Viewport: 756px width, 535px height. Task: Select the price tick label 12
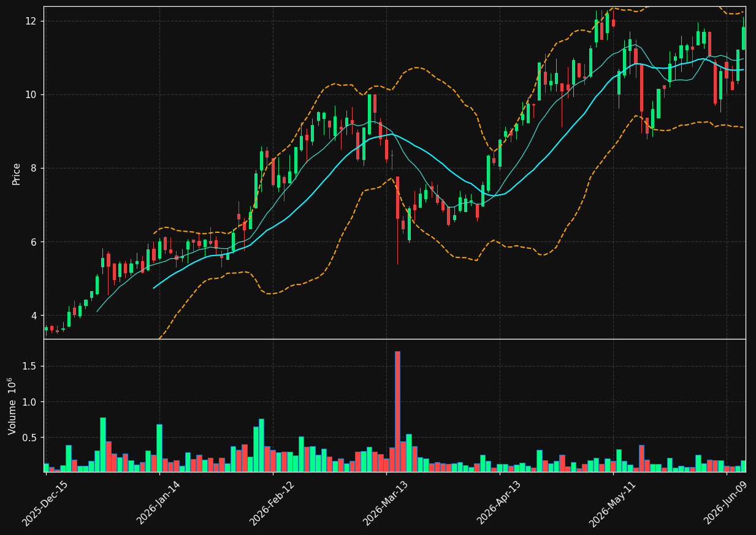point(31,21)
